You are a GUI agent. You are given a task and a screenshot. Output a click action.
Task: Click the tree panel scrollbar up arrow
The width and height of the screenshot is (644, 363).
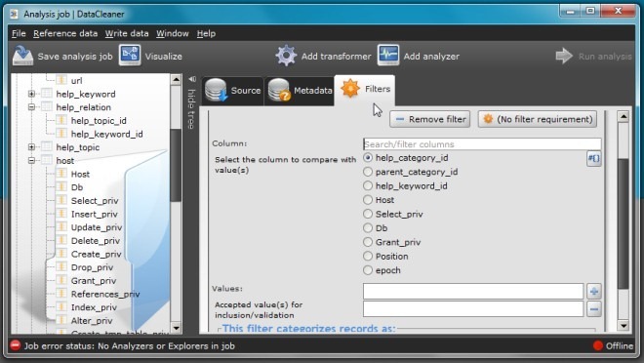(176, 79)
